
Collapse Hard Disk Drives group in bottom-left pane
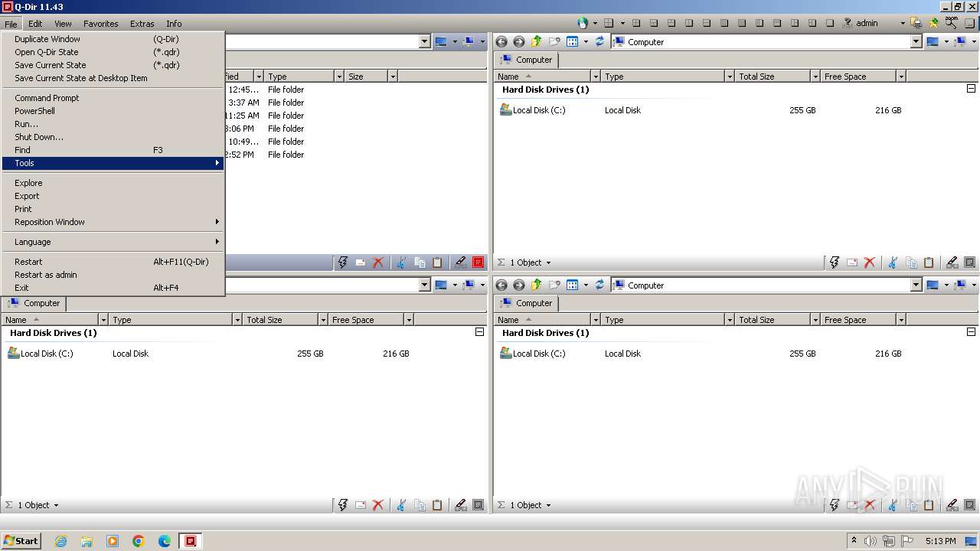(479, 332)
